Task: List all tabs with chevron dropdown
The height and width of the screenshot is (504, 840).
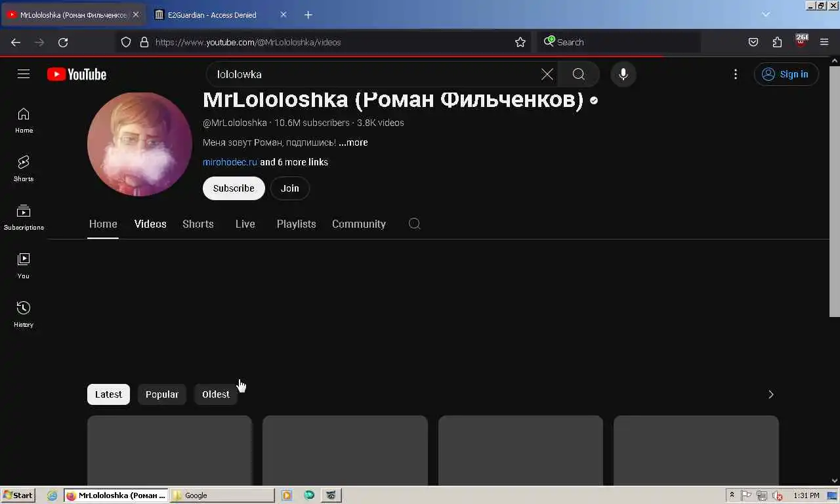Action: [x=766, y=14]
